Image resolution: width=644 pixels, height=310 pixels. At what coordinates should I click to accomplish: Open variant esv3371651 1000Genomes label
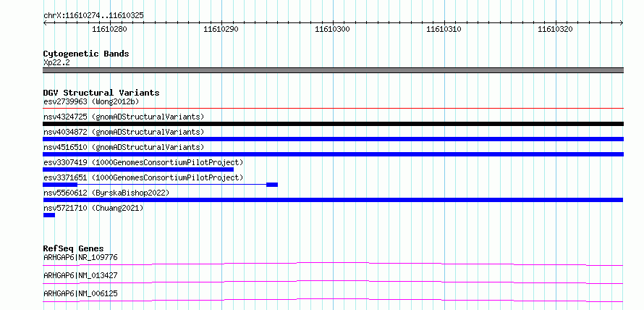click(143, 177)
